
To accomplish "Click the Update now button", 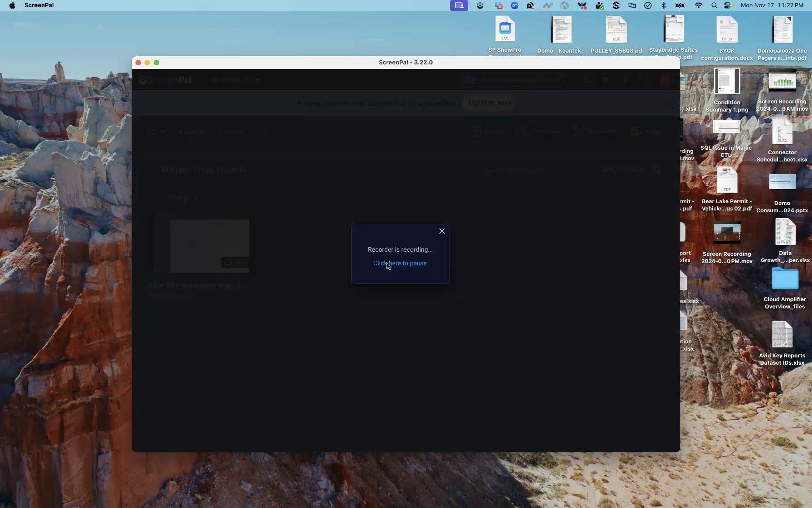I will tap(489, 103).
